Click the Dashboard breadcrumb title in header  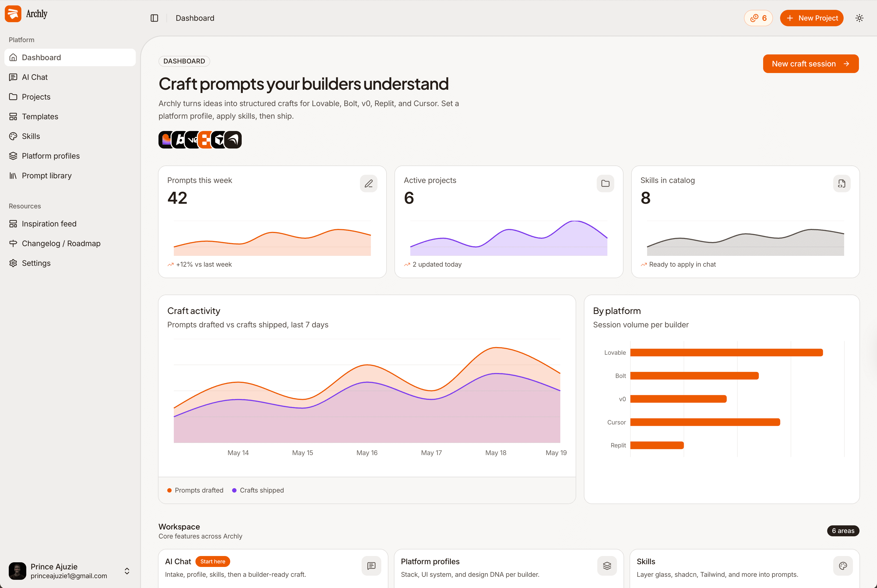(x=195, y=18)
